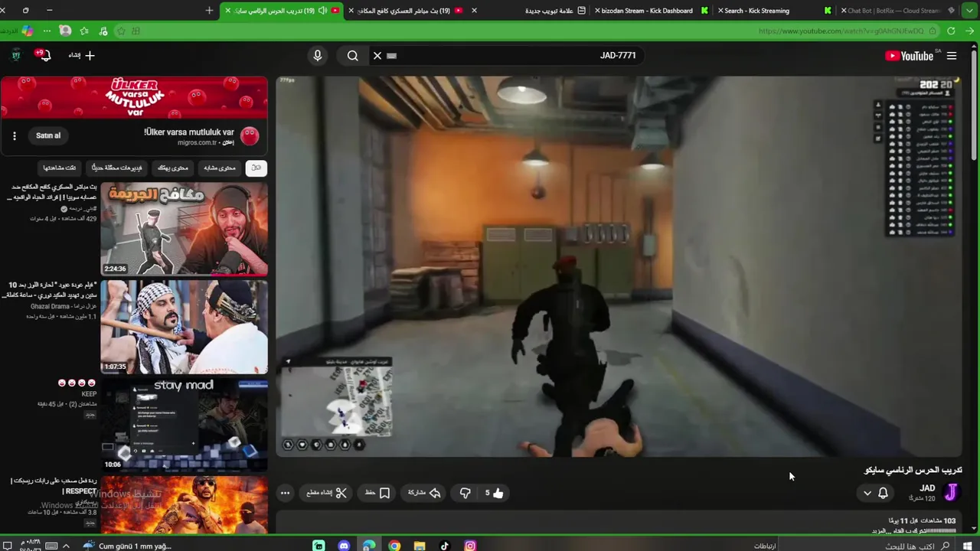This screenshot has height=551, width=980.
Task: Mute the playing YouTube tab via speaker icon
Action: pyautogui.click(x=322, y=11)
